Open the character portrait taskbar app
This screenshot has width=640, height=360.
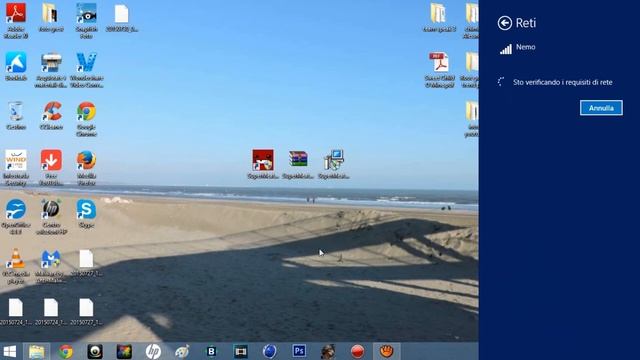click(328, 351)
